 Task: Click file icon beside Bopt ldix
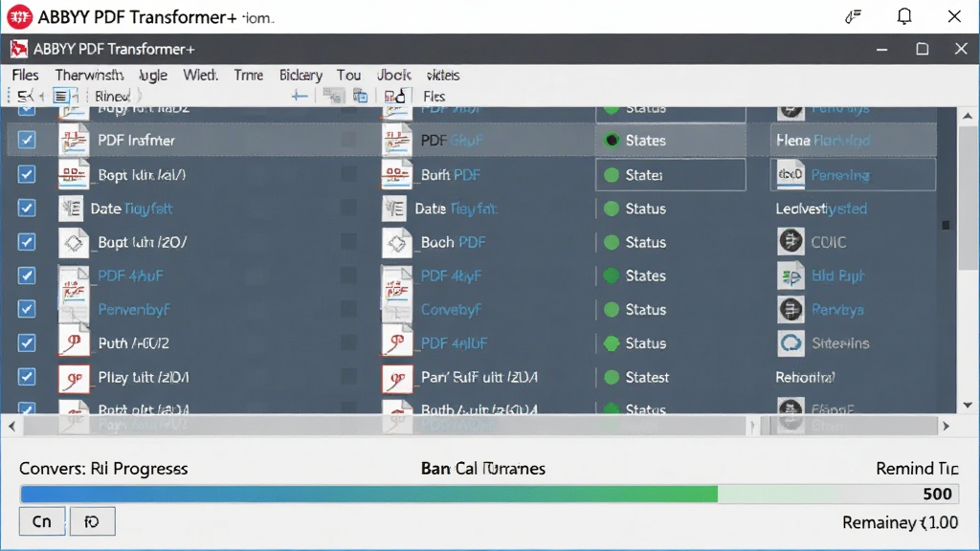(73, 174)
